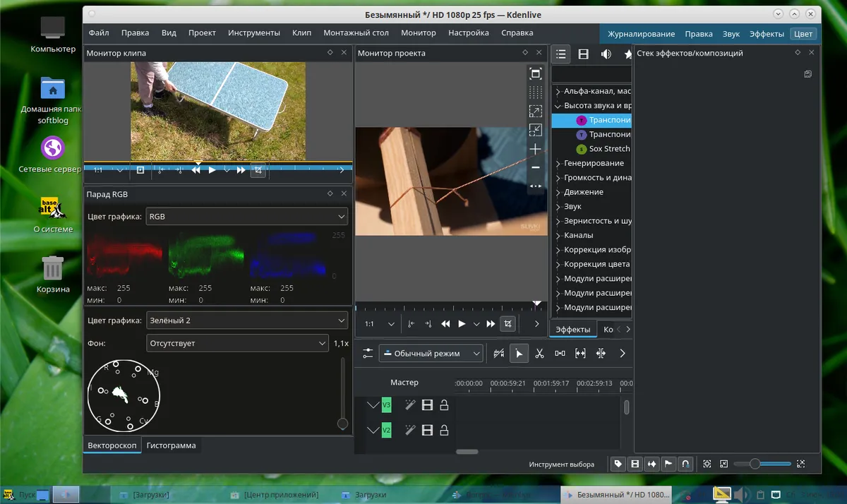Toggle project monitor full screen overlay icon

coord(535,73)
